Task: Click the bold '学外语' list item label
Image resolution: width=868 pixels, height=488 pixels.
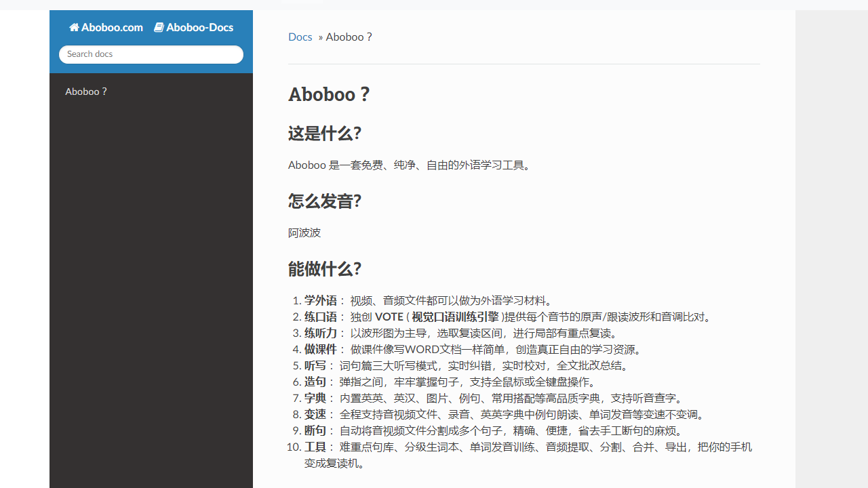Action: tap(320, 300)
